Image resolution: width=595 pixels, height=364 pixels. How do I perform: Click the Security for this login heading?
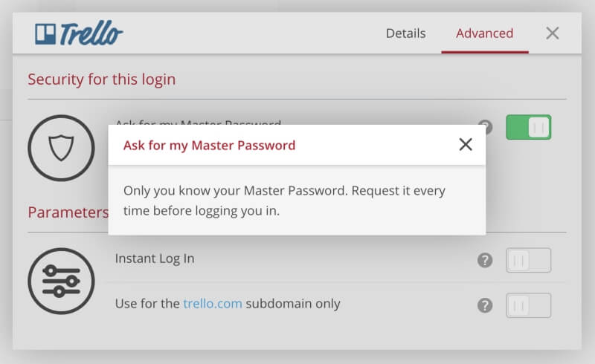(102, 79)
